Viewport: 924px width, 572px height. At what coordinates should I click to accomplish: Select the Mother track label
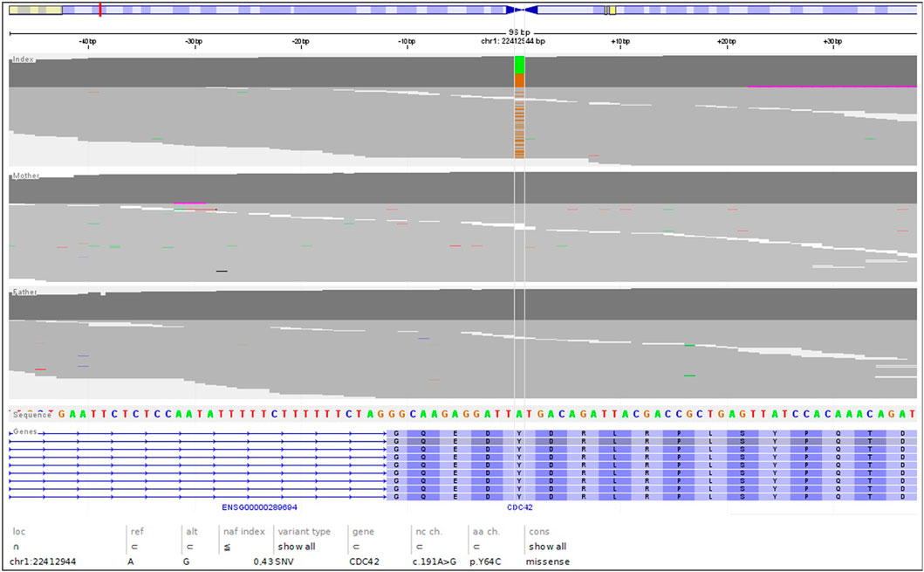[x=26, y=176]
